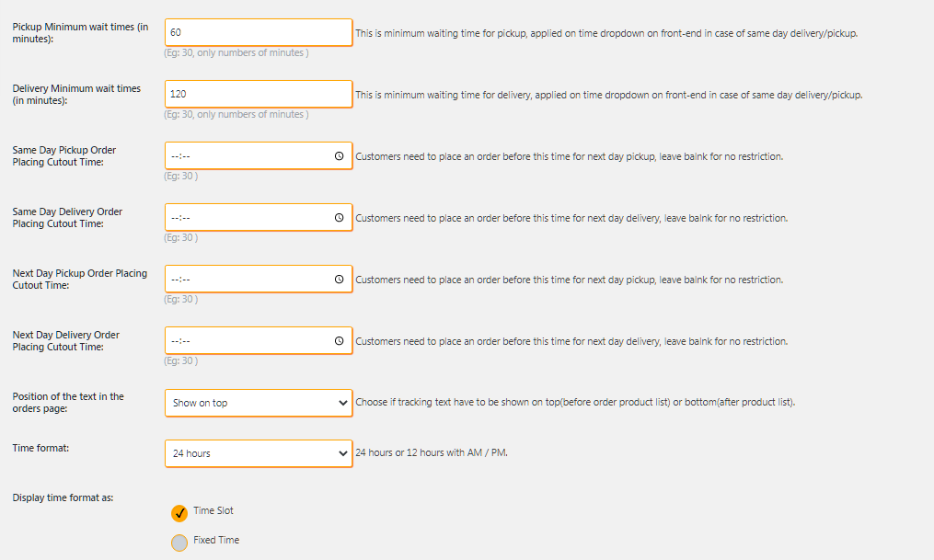The image size is (934, 560).
Task: Click the Display time format as label
Action: (63, 497)
